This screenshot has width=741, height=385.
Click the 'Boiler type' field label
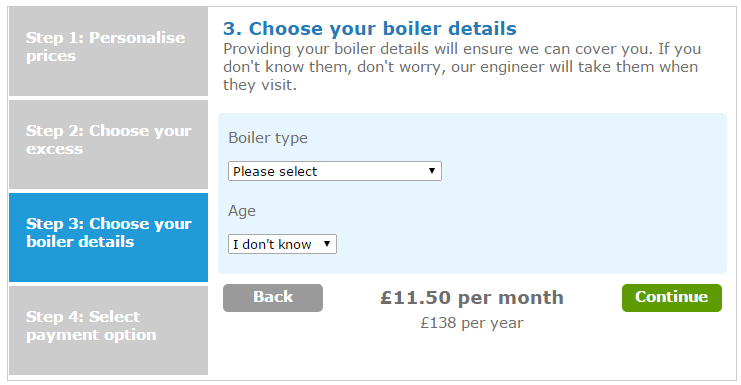tap(268, 138)
